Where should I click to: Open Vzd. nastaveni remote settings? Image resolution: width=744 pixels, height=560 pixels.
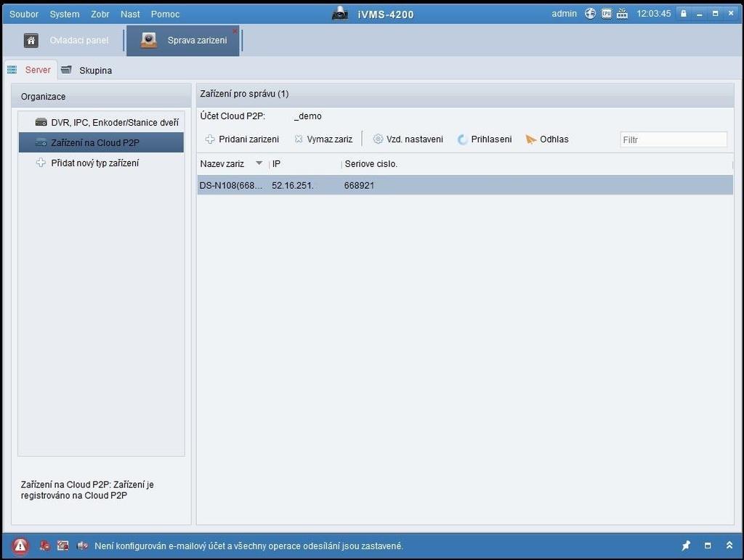click(x=408, y=139)
